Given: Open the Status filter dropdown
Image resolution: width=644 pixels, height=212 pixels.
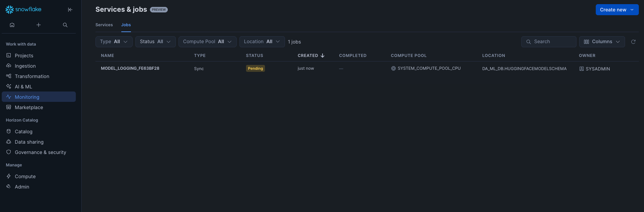Looking at the screenshot, I should point(155,42).
